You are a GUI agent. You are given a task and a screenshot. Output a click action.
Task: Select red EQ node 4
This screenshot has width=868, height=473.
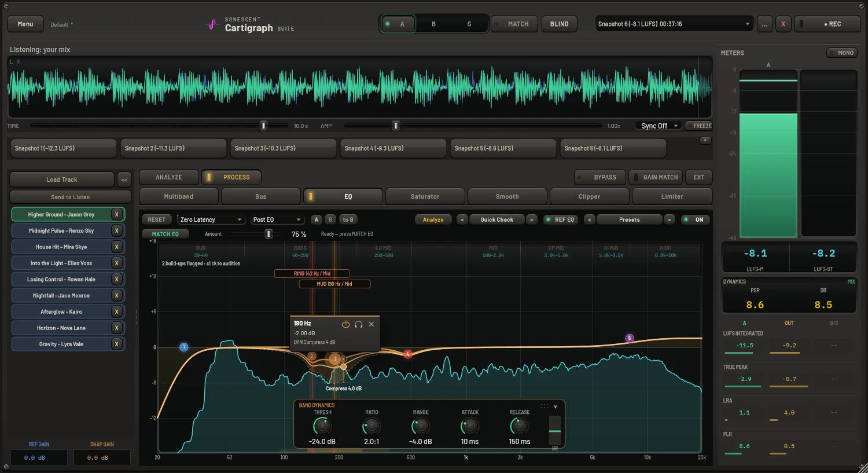coord(407,354)
